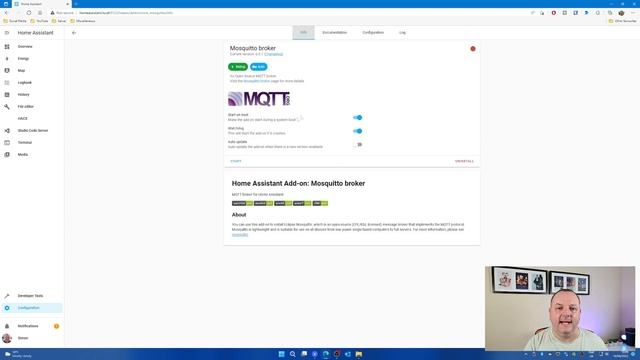Toggle the Start on boot switch
Viewport: 640px width, 360px height.
358,118
